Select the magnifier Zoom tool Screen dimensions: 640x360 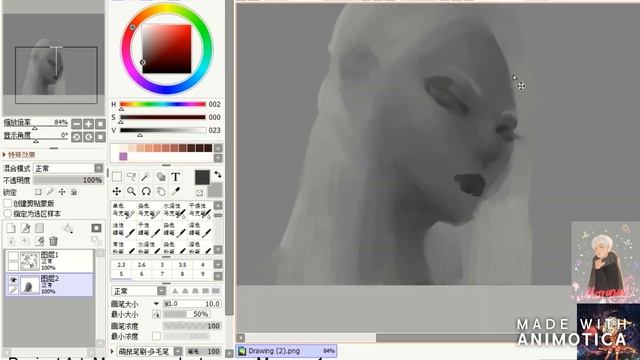[x=131, y=191]
